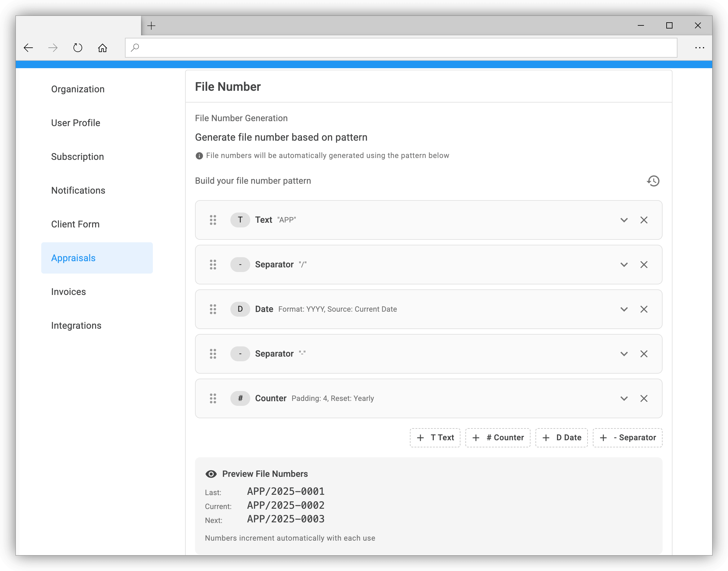Toggle the Preview File Numbers eye icon
728x571 pixels.
point(211,474)
